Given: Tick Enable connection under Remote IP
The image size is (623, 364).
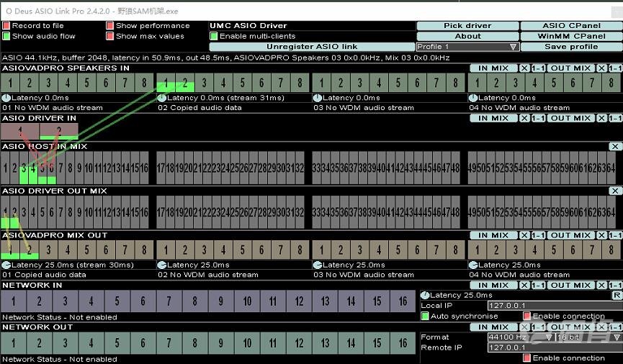Looking at the screenshot, I should (526, 358).
